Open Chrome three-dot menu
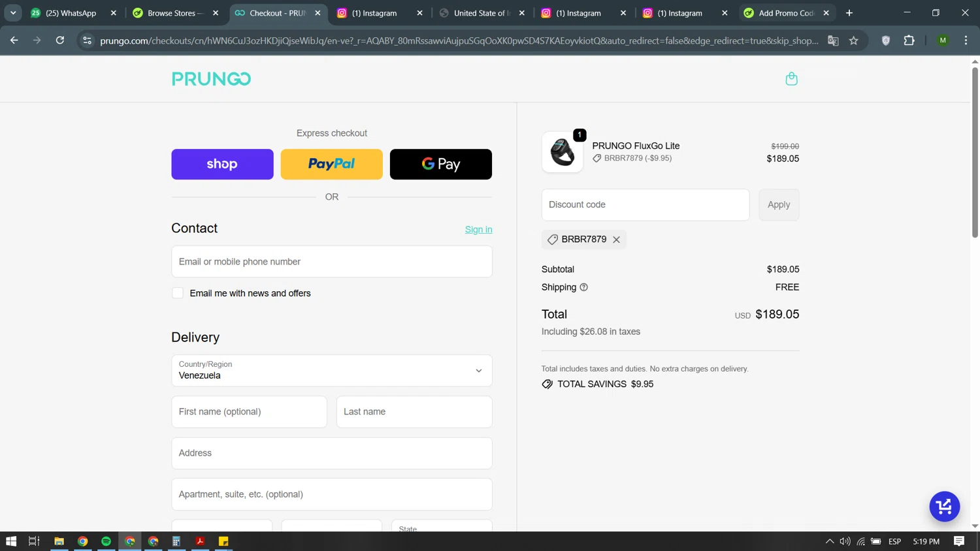Screen dimensions: 980x551 point(966,40)
